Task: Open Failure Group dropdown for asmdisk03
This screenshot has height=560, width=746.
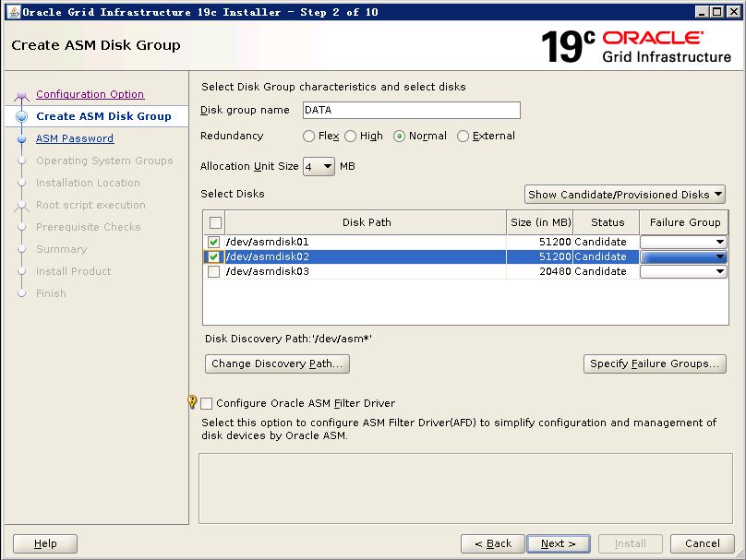Action: [683, 271]
